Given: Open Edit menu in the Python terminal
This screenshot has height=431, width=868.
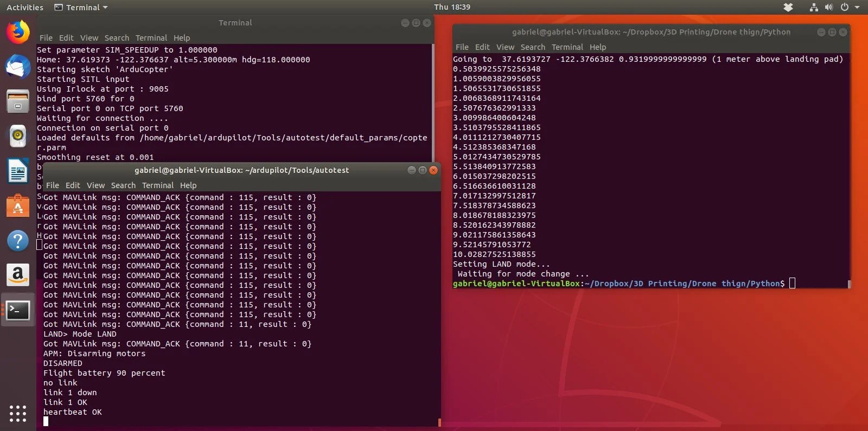Looking at the screenshot, I should [x=482, y=47].
